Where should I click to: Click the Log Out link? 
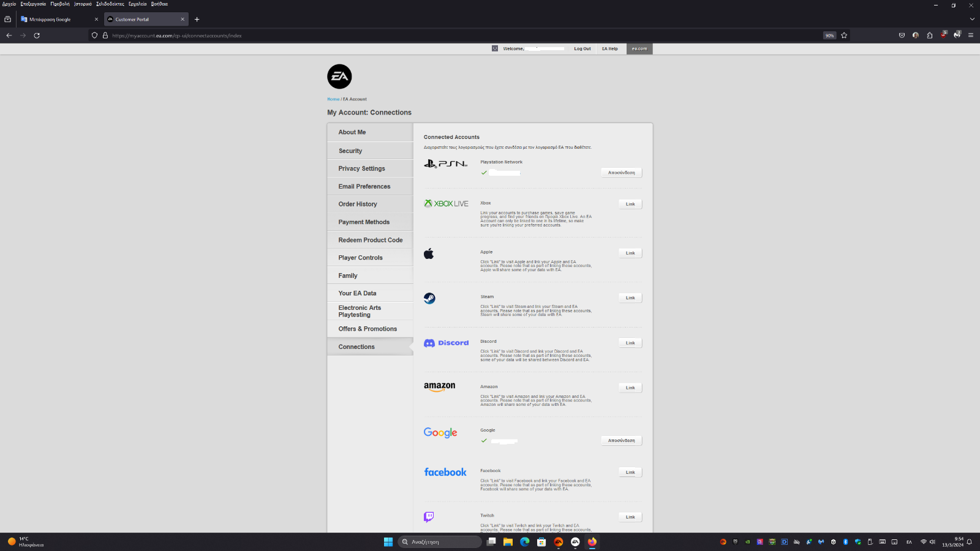tap(582, 48)
